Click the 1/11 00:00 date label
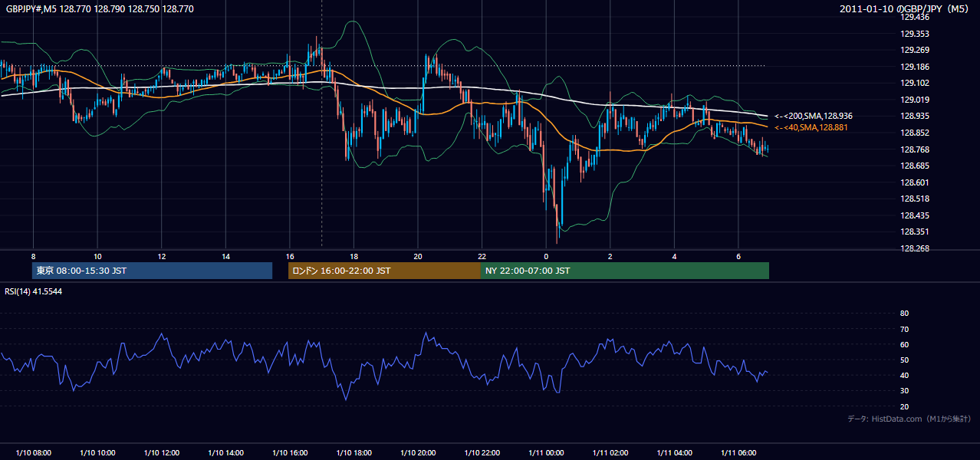 click(x=546, y=453)
